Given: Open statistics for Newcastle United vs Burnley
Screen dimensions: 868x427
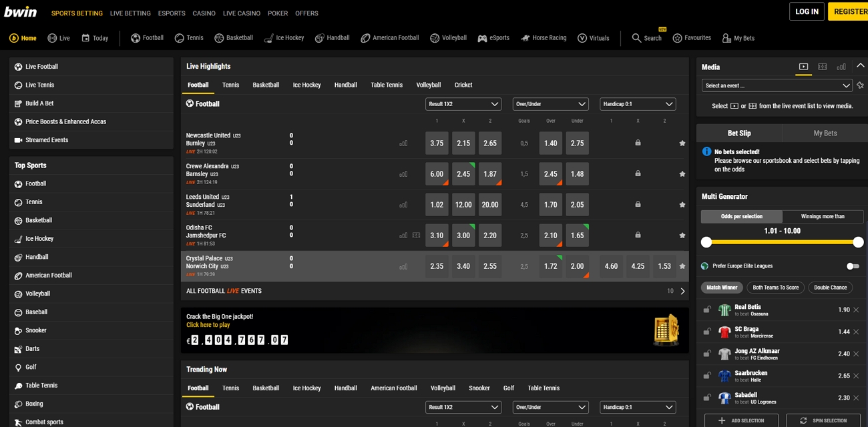Looking at the screenshot, I should tap(403, 143).
